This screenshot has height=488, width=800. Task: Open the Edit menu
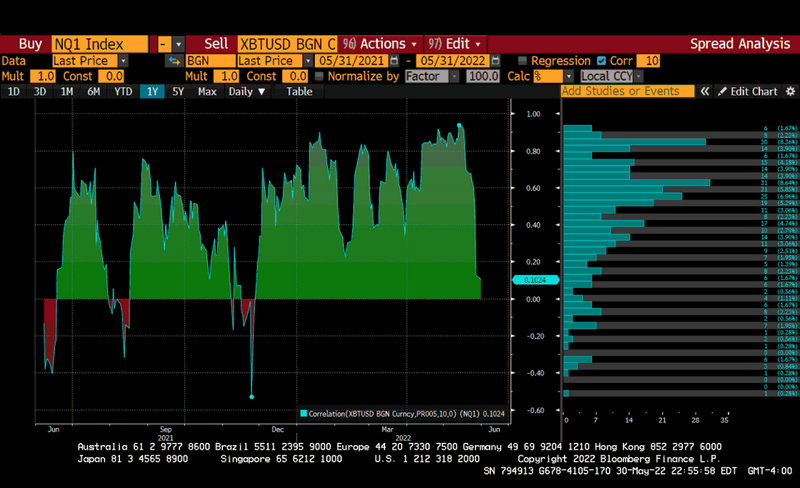[x=455, y=44]
